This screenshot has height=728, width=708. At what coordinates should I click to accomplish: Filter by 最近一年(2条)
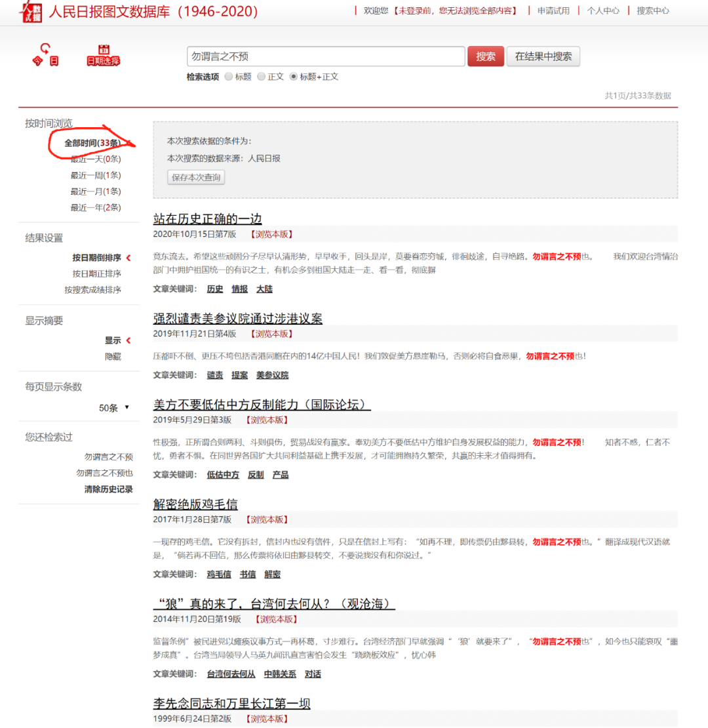pyautogui.click(x=96, y=207)
